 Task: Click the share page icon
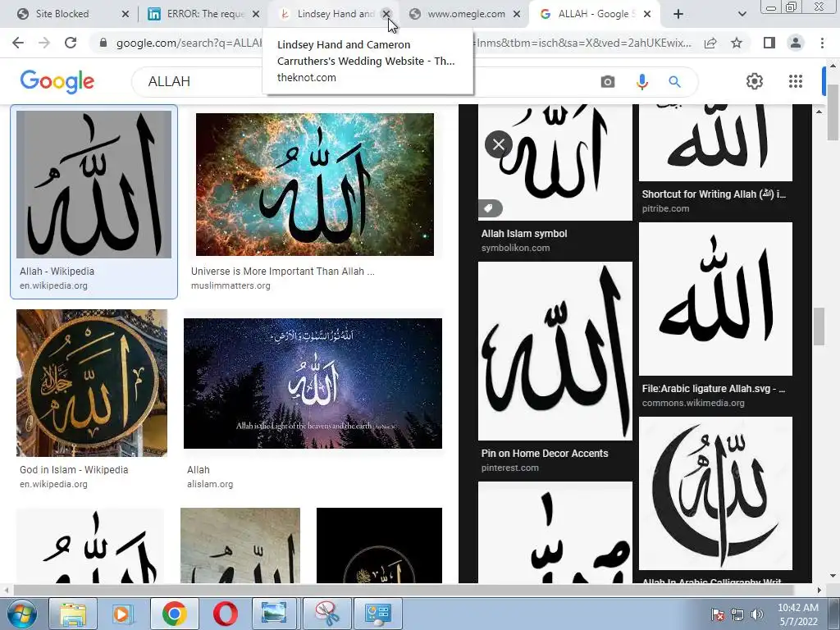coord(710,43)
